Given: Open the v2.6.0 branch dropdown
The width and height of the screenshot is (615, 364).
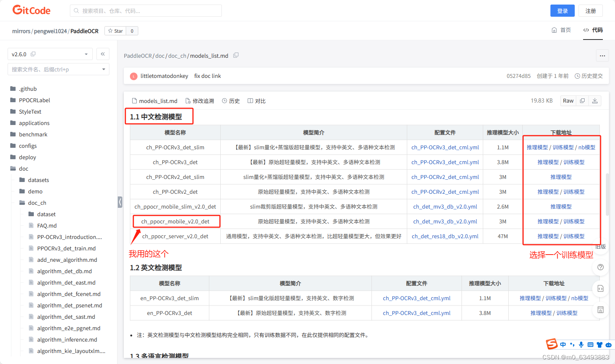Looking at the screenshot, I should [x=50, y=54].
